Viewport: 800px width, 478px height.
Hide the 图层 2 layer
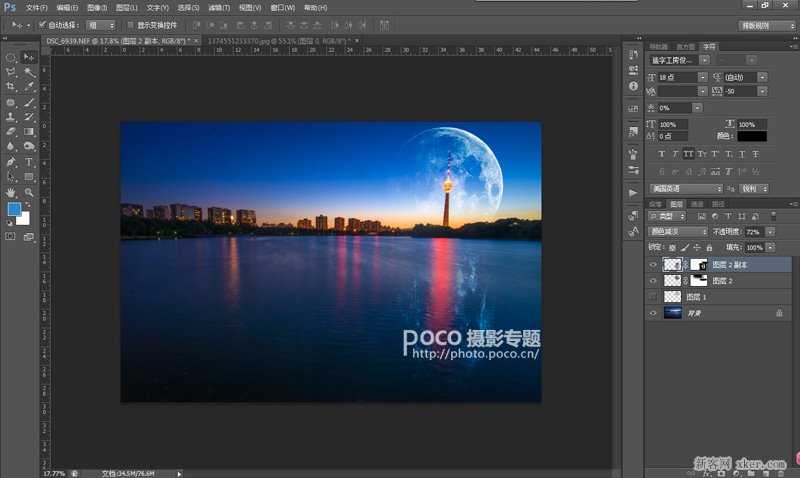coord(653,281)
